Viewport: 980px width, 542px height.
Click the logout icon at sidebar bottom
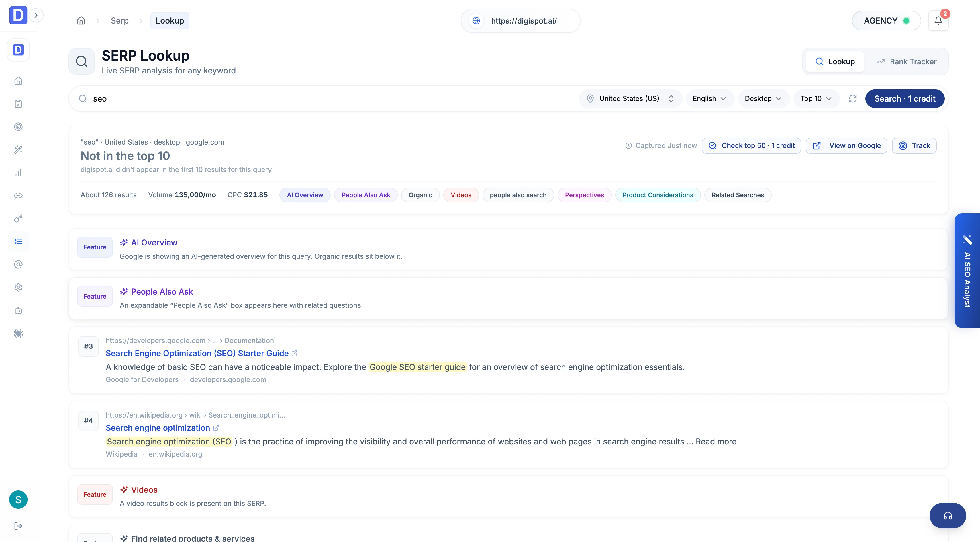18,526
